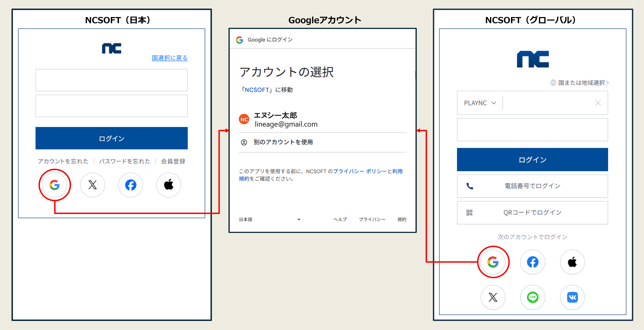This screenshot has width=644, height=330.
Task: Click QRコードでログイン button
Action: click(x=532, y=213)
